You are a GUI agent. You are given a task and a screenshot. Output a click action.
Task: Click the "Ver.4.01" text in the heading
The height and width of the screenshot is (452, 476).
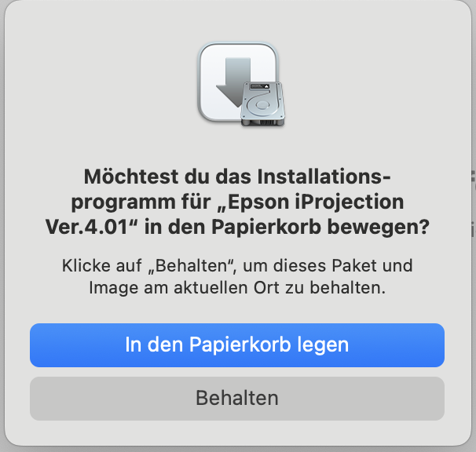point(86,228)
